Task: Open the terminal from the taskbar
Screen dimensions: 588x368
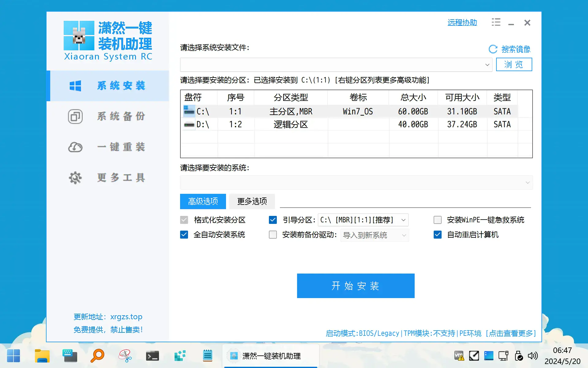Action: coord(152,356)
